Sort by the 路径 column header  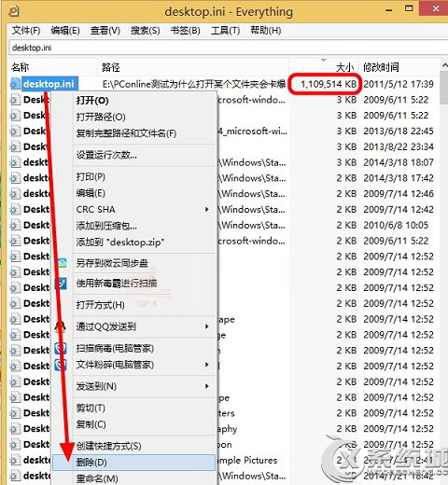[x=110, y=67]
